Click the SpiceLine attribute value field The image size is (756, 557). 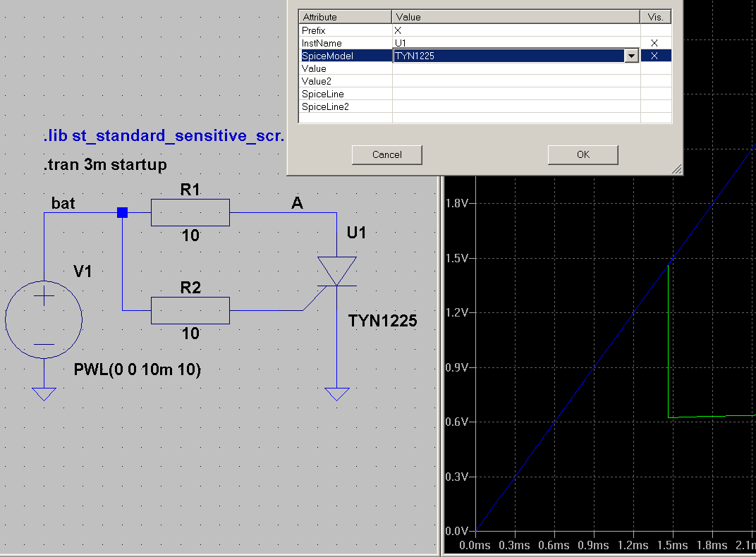click(x=516, y=94)
